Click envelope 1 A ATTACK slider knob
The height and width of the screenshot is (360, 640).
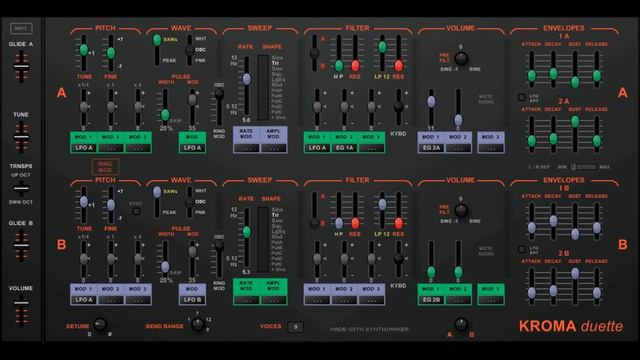tap(531, 76)
